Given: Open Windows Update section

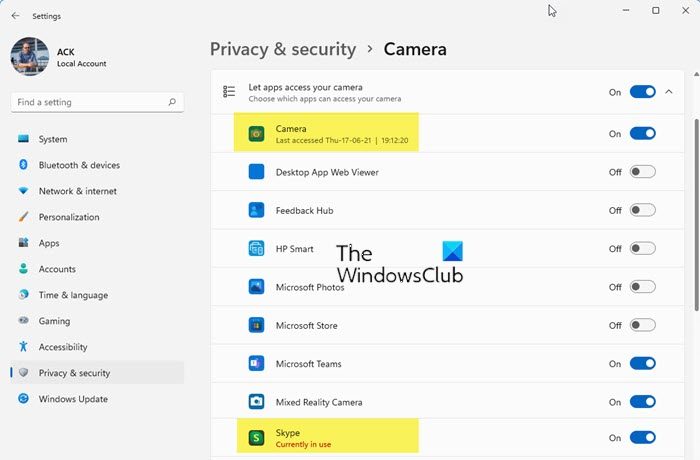Looking at the screenshot, I should pos(75,399).
